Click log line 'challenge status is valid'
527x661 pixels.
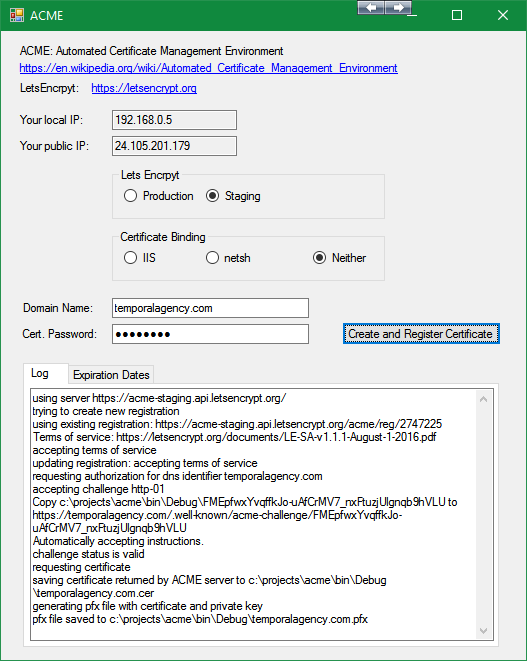[89, 554]
